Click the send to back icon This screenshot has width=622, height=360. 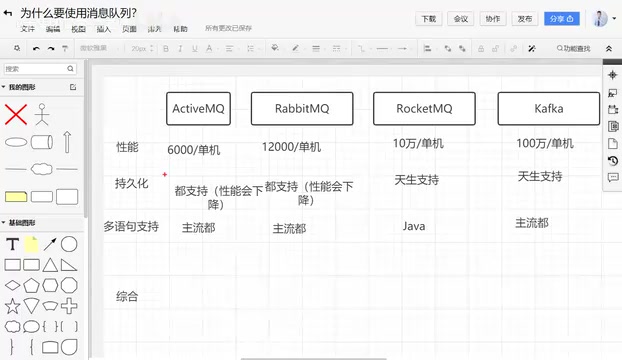point(462,48)
